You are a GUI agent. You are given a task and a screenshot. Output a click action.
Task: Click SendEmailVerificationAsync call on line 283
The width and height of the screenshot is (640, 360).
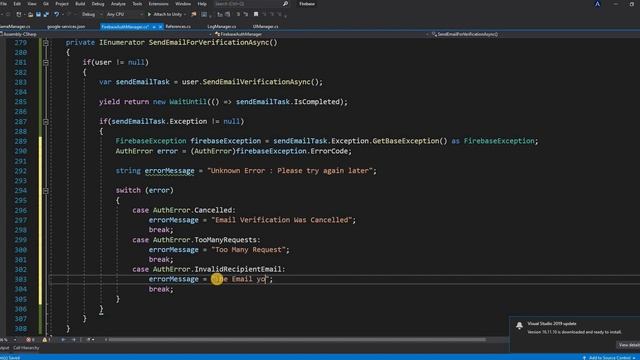[256, 82]
